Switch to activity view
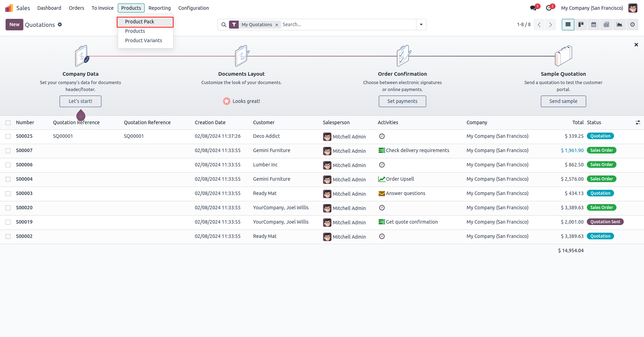This screenshot has width=644, height=337. click(x=632, y=24)
